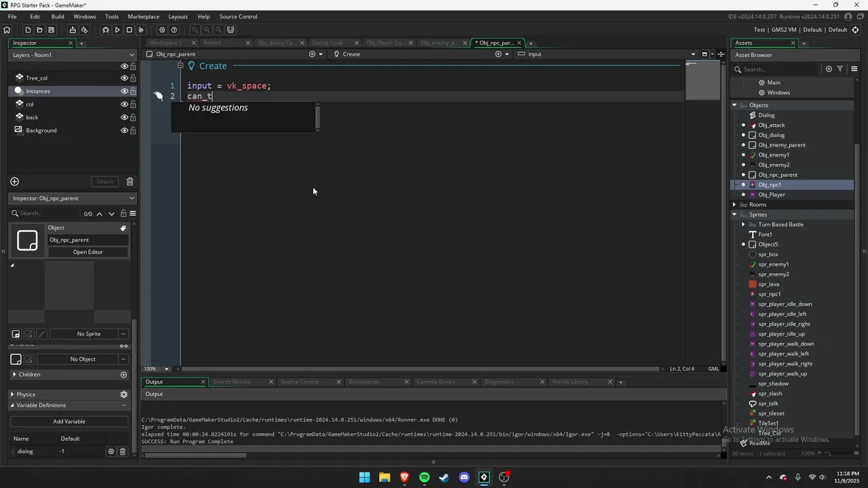Collapse the Objects folder

point(734,105)
